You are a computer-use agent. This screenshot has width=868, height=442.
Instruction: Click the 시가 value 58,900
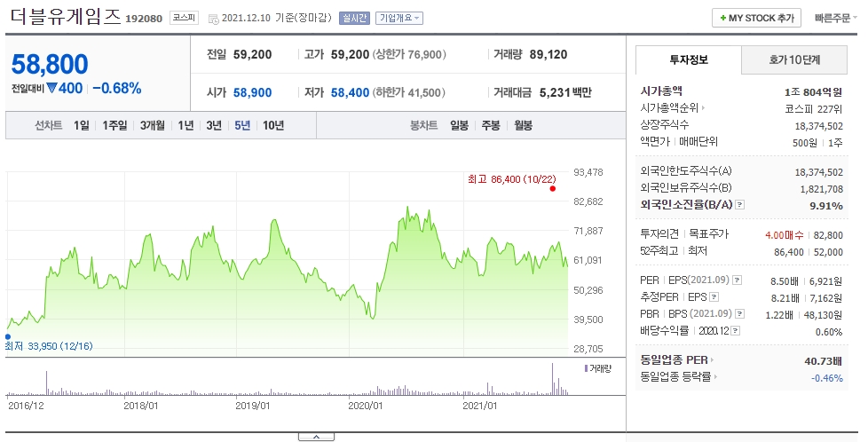click(x=252, y=93)
